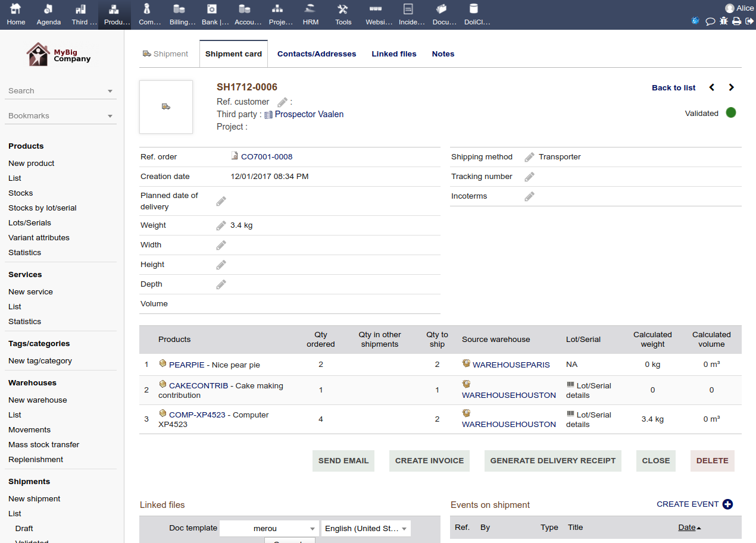Click the logout icon in top right

tap(749, 21)
